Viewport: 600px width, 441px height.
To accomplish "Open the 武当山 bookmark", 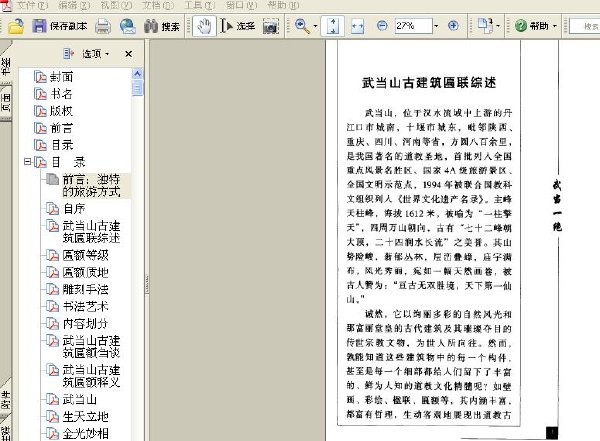I will (x=80, y=400).
